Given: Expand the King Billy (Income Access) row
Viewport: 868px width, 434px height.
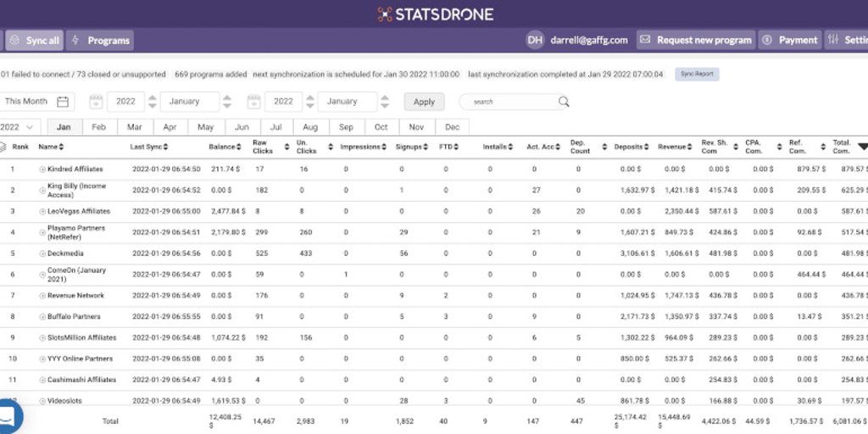Looking at the screenshot, I should [x=42, y=190].
